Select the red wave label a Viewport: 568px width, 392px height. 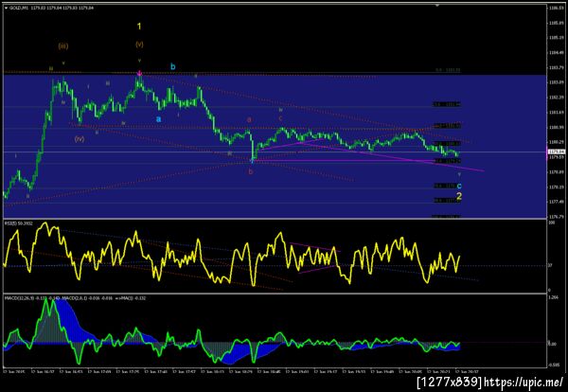(249, 119)
